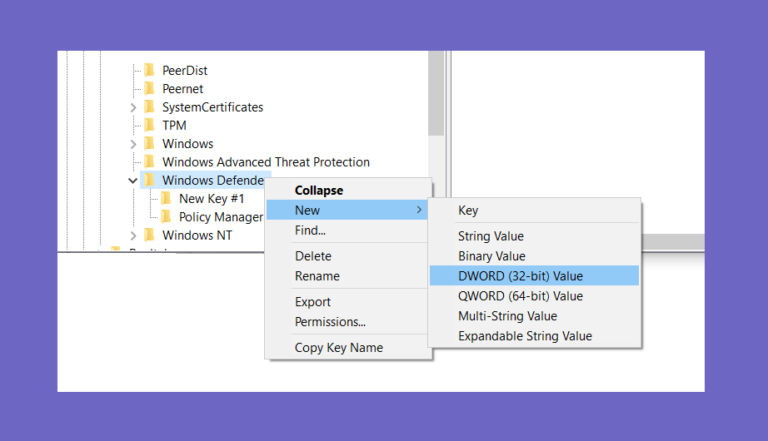Select the Windows NT key label
The width and height of the screenshot is (768, 441).
[197, 235]
